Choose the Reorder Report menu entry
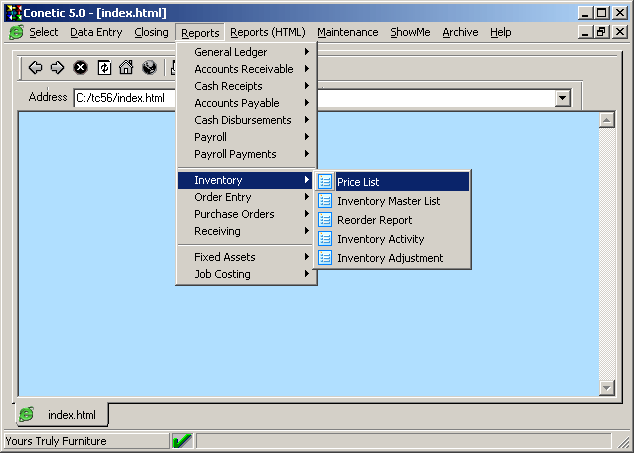 [374, 220]
